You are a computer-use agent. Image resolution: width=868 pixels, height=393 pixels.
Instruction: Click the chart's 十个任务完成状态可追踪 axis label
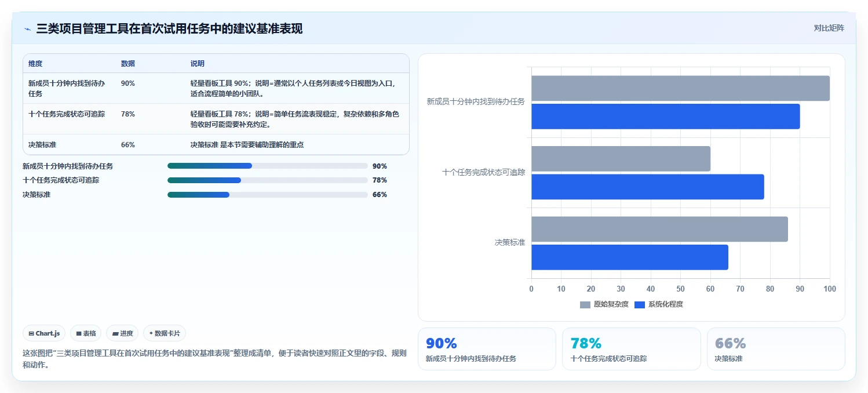tap(483, 172)
